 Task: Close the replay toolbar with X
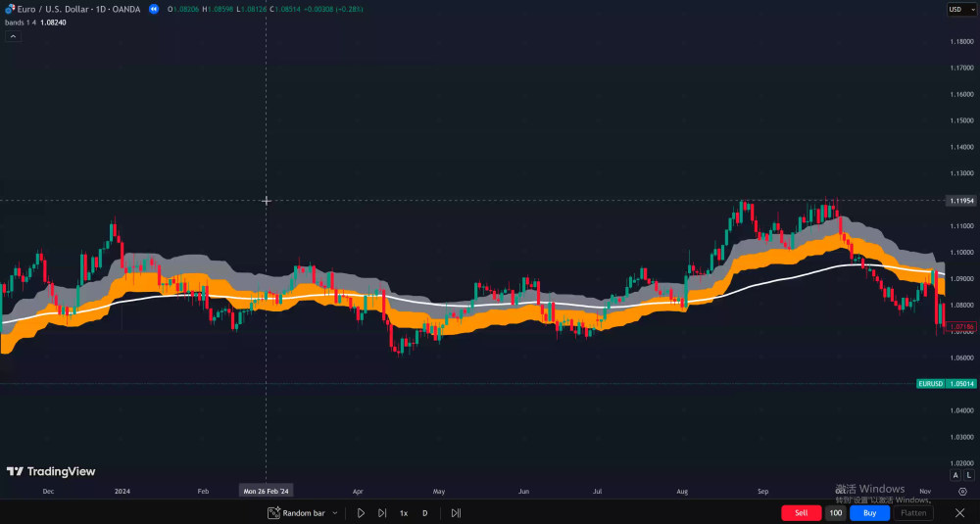tap(960, 513)
